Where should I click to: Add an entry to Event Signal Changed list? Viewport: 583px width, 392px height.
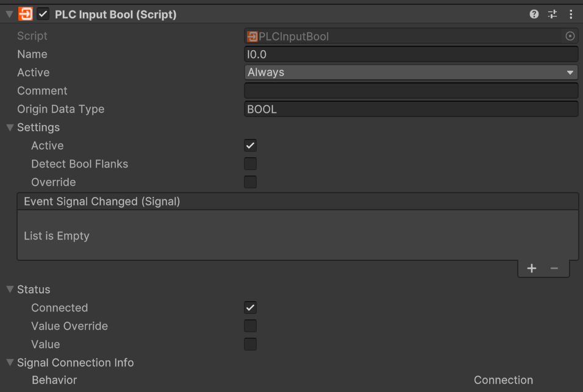[532, 268]
